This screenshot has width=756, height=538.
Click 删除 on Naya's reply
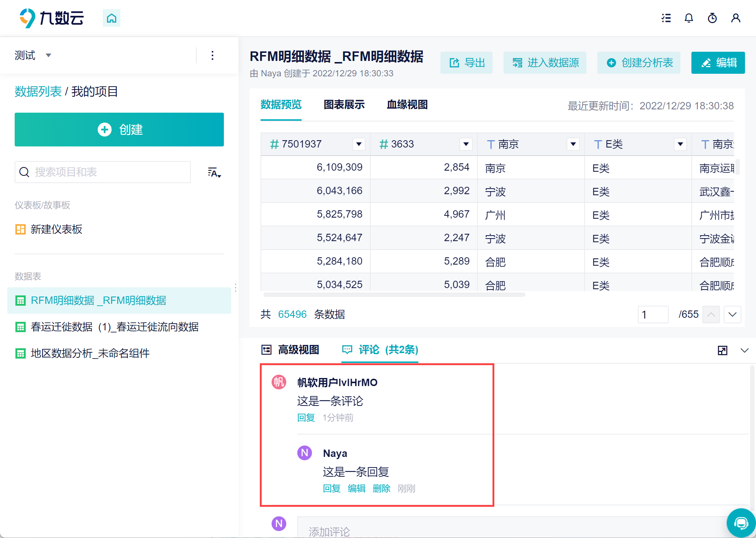(382, 488)
